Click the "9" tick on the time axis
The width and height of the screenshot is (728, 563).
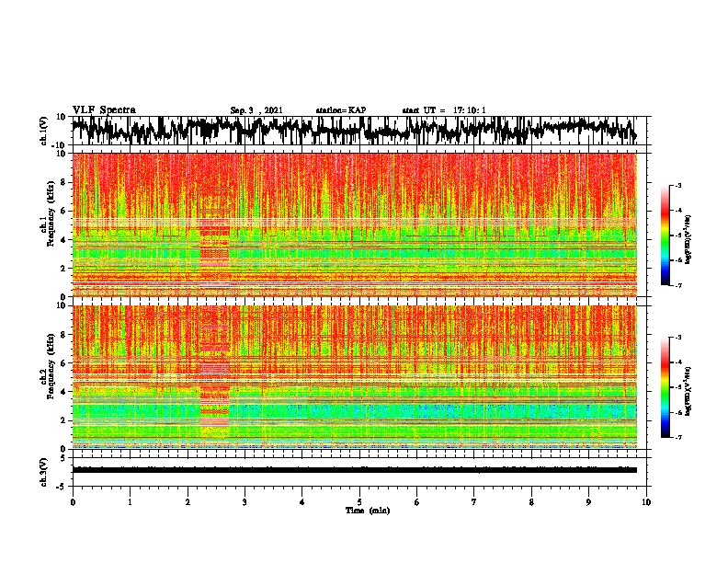pyautogui.click(x=588, y=502)
